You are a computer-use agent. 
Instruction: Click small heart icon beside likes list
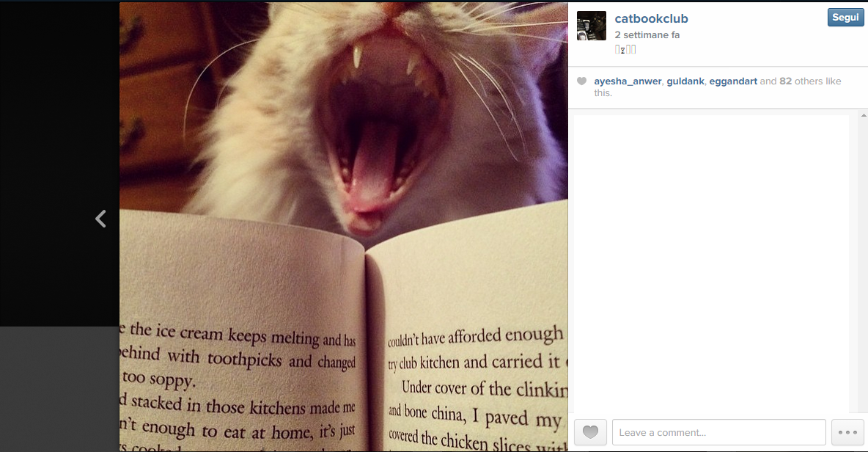point(581,81)
